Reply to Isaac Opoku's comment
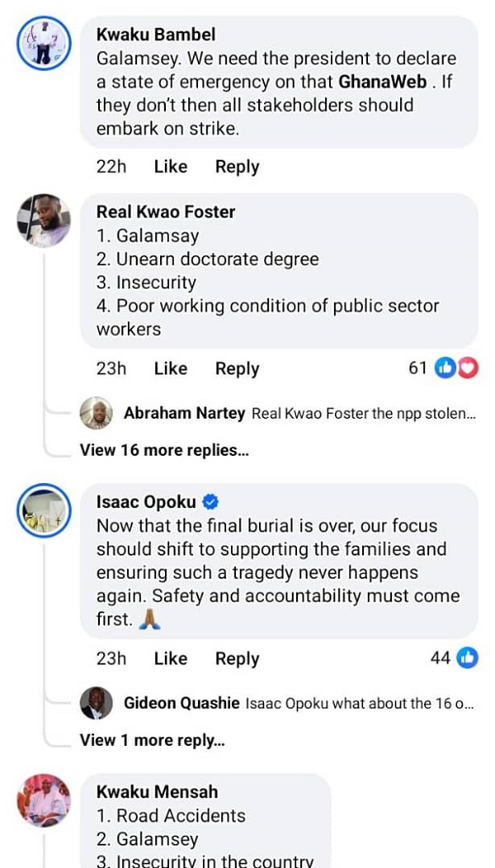 [237, 659]
